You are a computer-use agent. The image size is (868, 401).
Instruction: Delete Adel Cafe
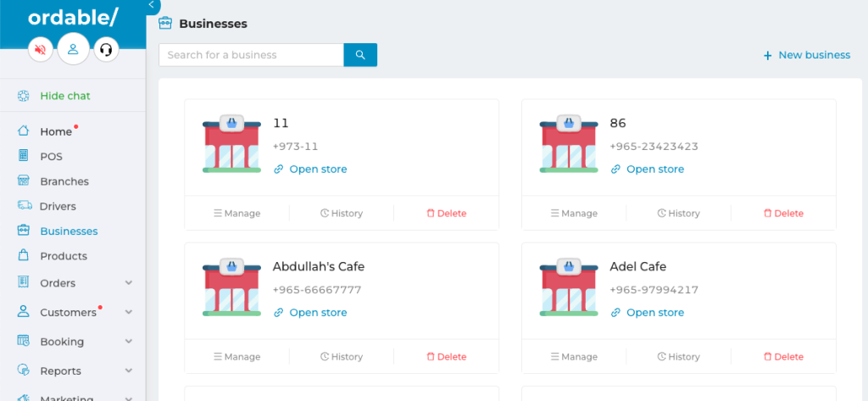(x=783, y=357)
